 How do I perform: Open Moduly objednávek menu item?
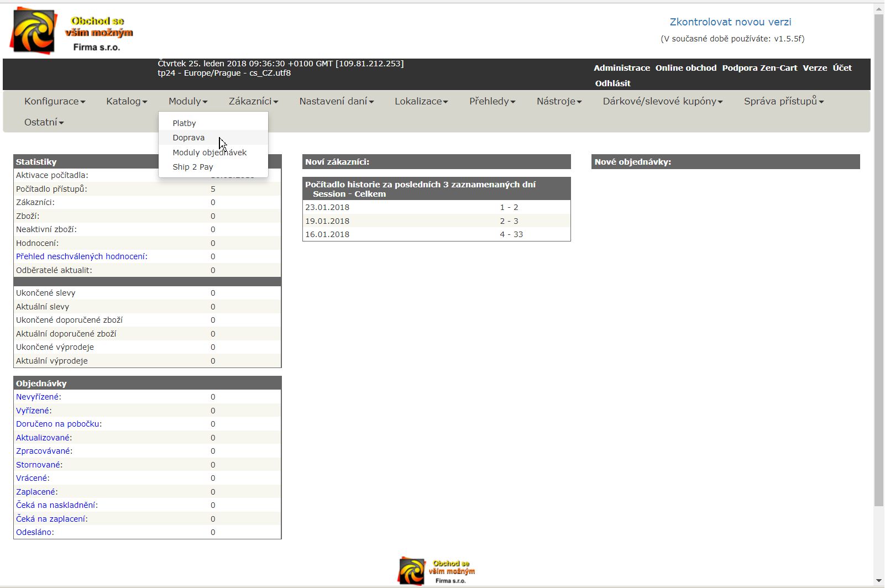point(210,153)
